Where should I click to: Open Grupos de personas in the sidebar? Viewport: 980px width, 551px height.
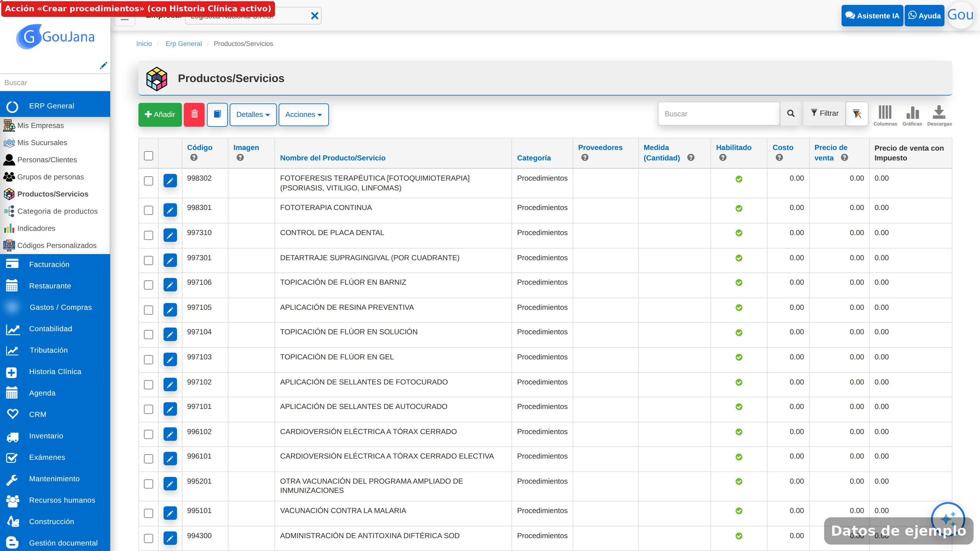(x=55, y=177)
